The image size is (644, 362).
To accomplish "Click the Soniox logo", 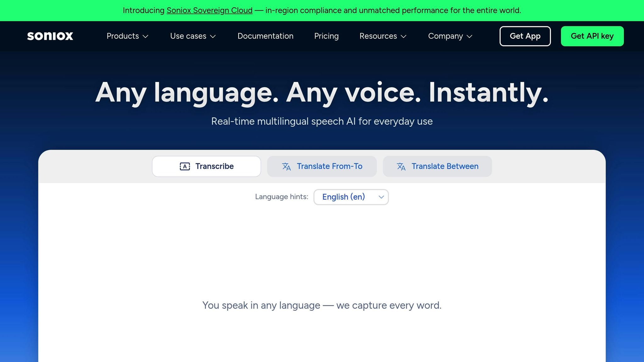I will click(50, 36).
